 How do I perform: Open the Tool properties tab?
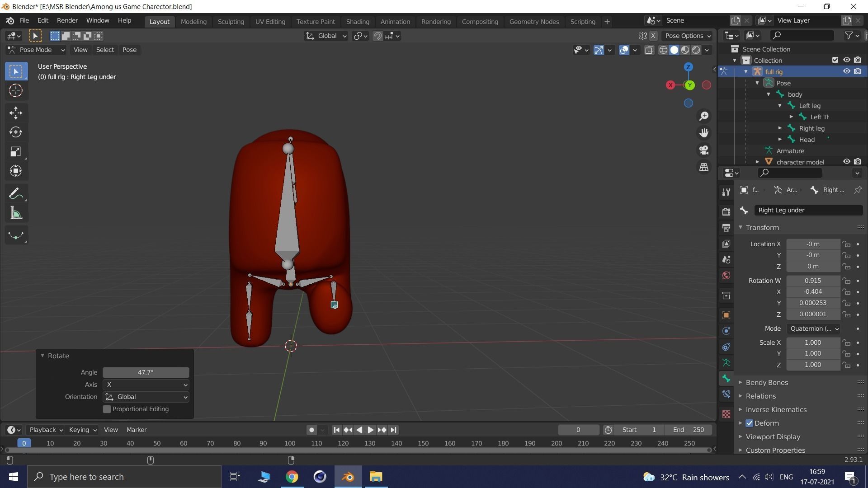[x=726, y=192]
